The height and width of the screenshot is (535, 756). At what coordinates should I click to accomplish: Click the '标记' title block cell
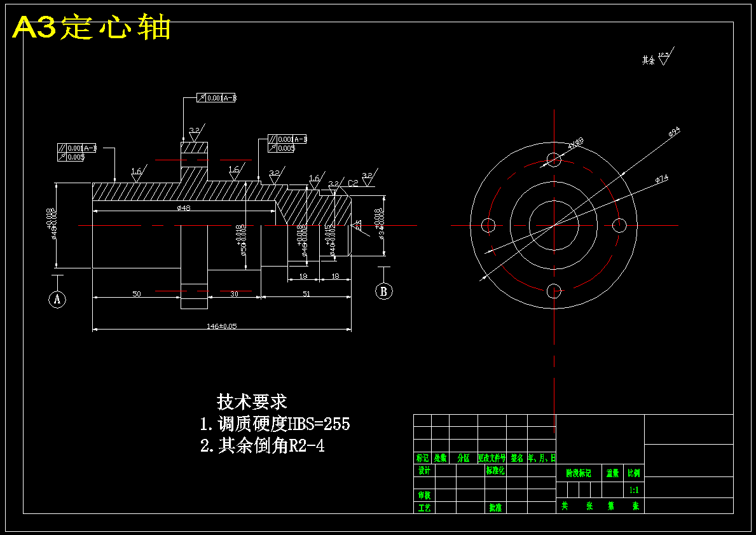(422, 458)
